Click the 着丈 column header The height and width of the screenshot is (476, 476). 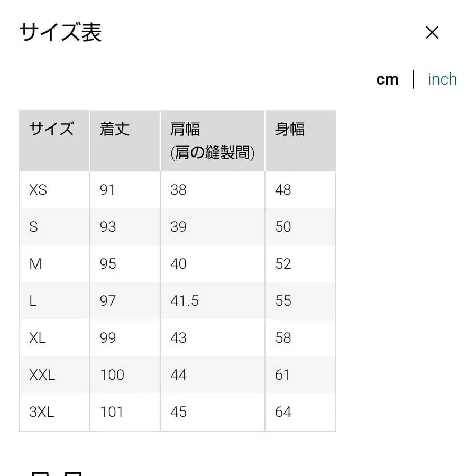(x=114, y=129)
